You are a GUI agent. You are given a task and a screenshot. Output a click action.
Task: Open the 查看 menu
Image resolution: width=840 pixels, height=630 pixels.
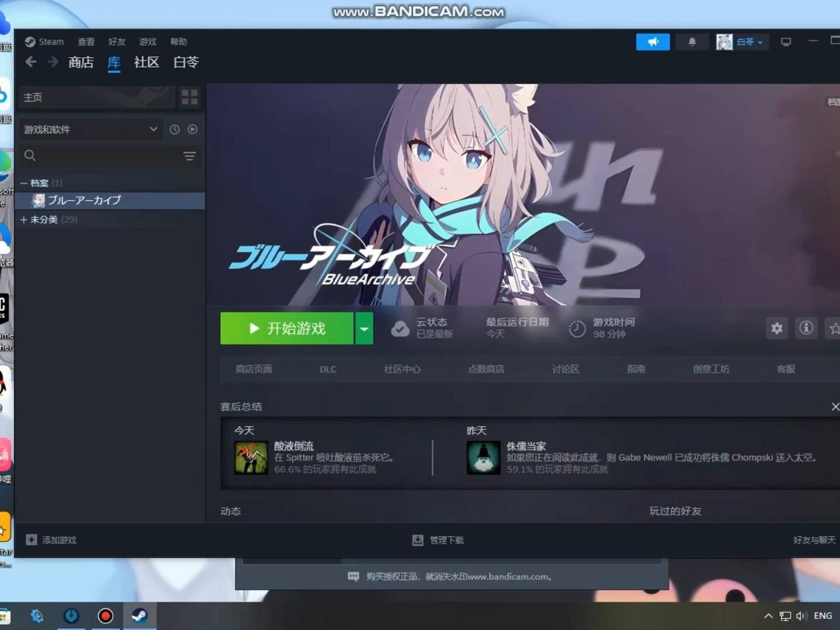(86, 42)
